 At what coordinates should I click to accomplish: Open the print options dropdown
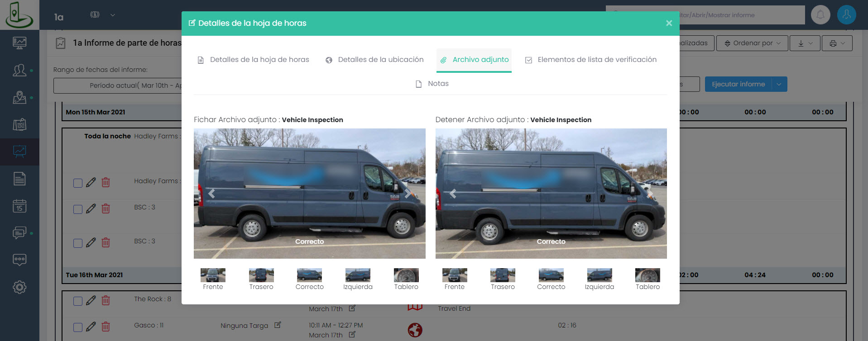point(837,43)
